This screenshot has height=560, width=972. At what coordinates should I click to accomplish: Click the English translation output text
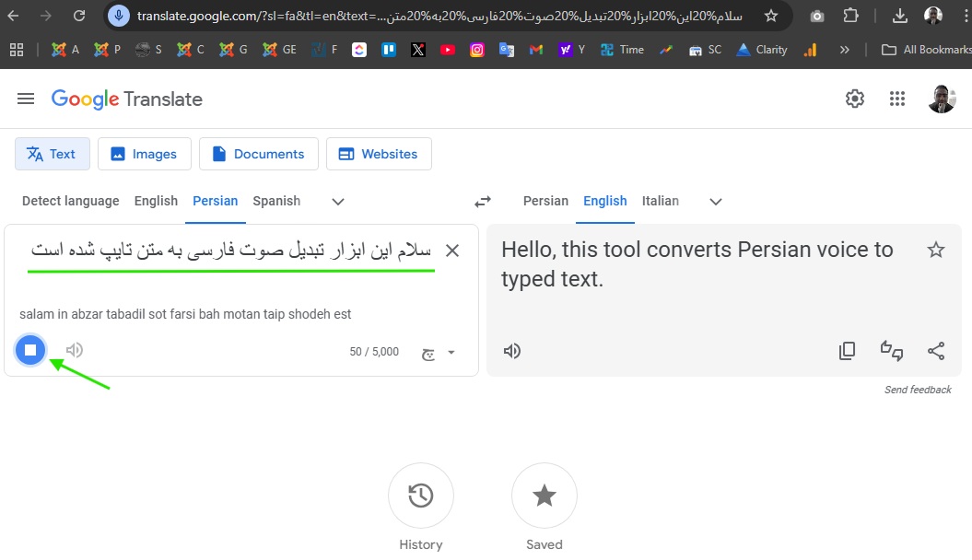[x=697, y=264]
